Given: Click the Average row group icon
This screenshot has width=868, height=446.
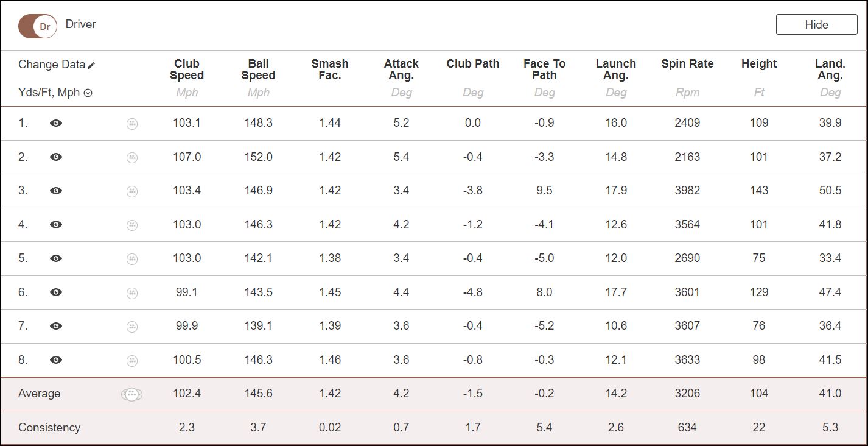Looking at the screenshot, I should point(131,394).
